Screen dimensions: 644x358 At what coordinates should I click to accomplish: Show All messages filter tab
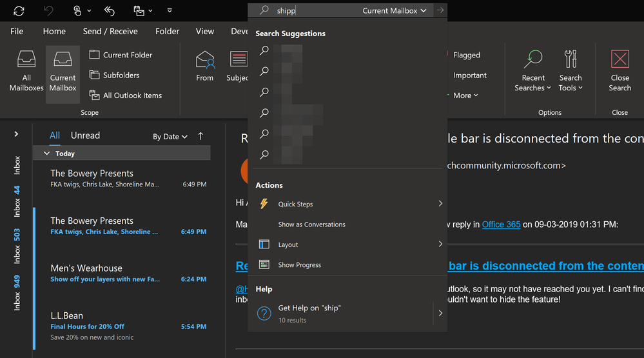coord(55,135)
